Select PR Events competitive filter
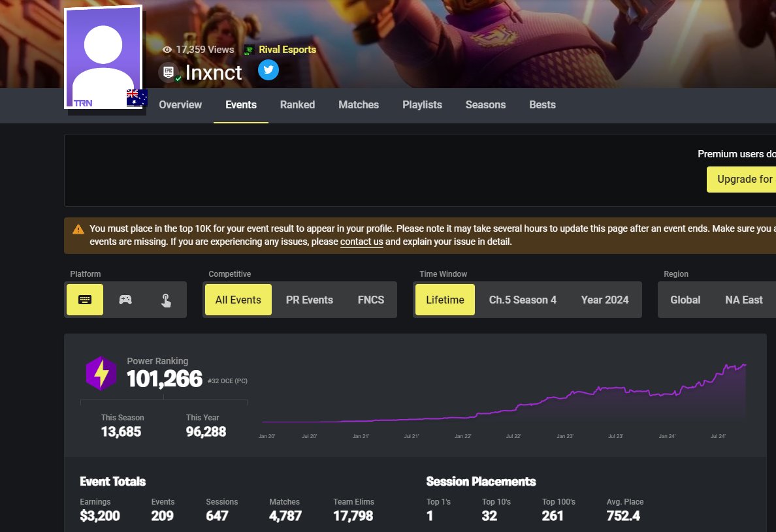Image resolution: width=776 pixels, height=532 pixels. point(310,300)
